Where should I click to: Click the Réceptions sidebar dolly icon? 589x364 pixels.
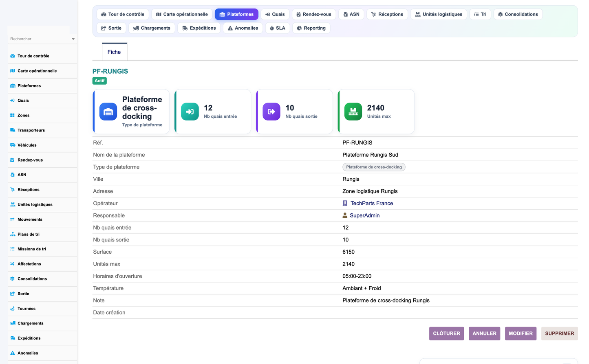(13, 190)
